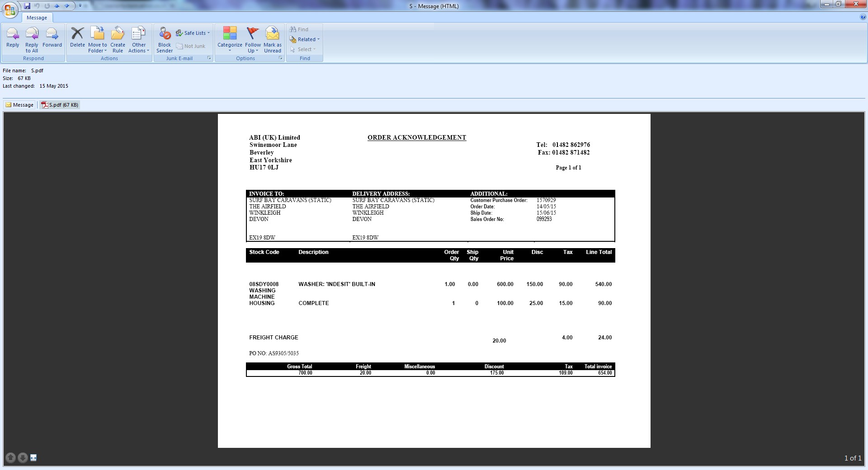The width and height of the screenshot is (868, 470).
Task: Click the Undo icon in quick access toolbar
Action: coord(37,6)
